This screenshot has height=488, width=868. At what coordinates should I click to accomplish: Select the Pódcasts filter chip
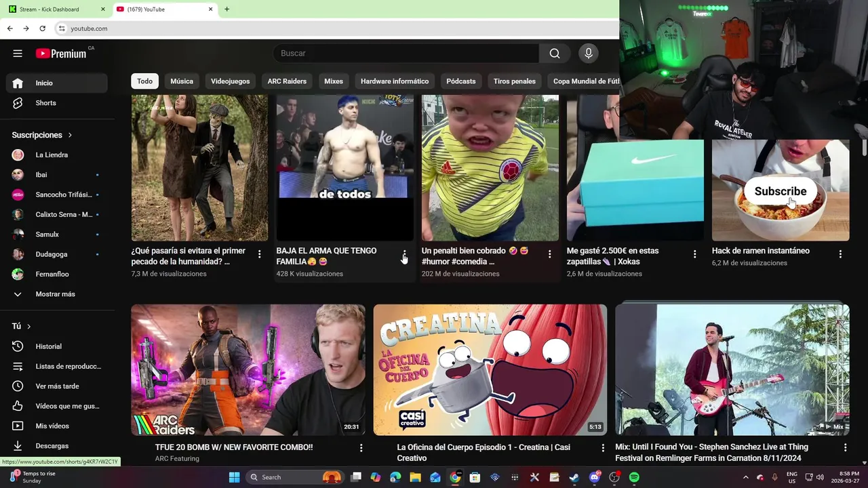461,81
